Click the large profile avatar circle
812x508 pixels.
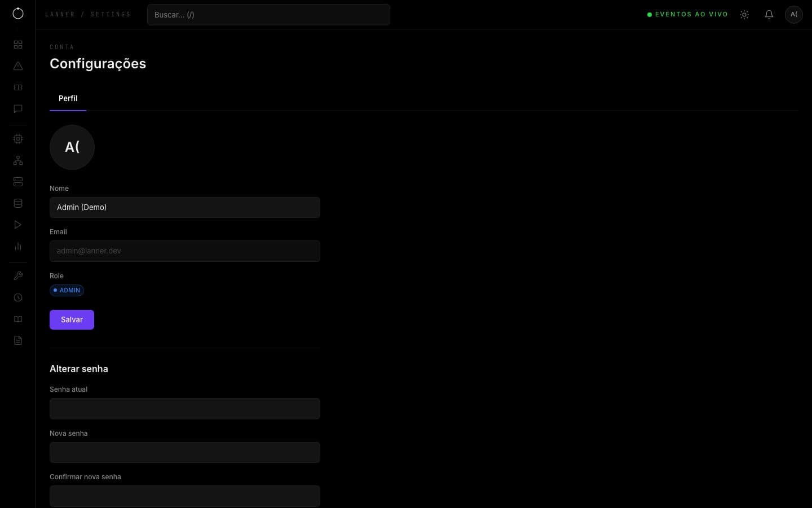pyautogui.click(x=72, y=147)
